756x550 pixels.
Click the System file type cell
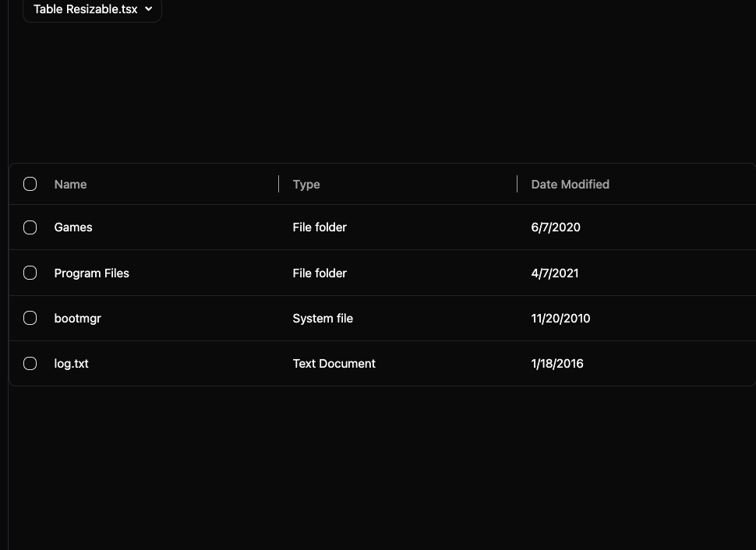coord(323,318)
